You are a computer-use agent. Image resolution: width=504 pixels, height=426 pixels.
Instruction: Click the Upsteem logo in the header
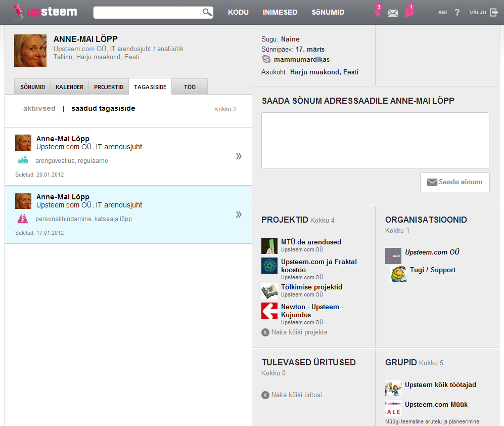click(45, 12)
